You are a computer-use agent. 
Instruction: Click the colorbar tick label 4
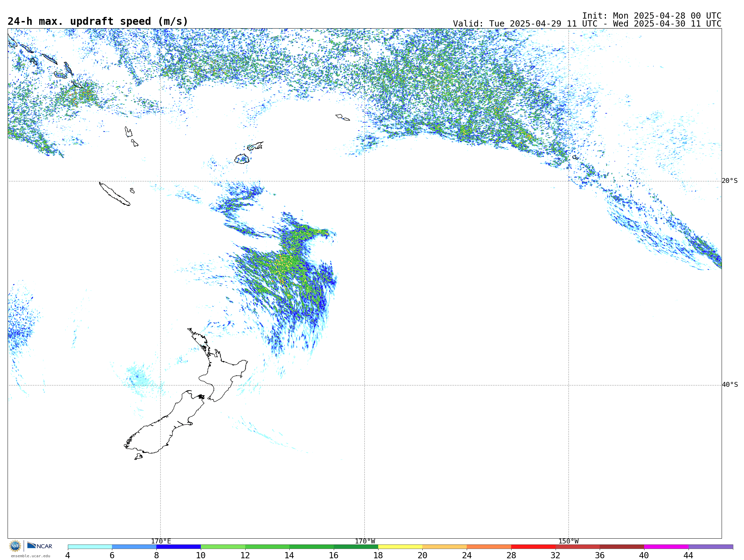pyautogui.click(x=68, y=555)
